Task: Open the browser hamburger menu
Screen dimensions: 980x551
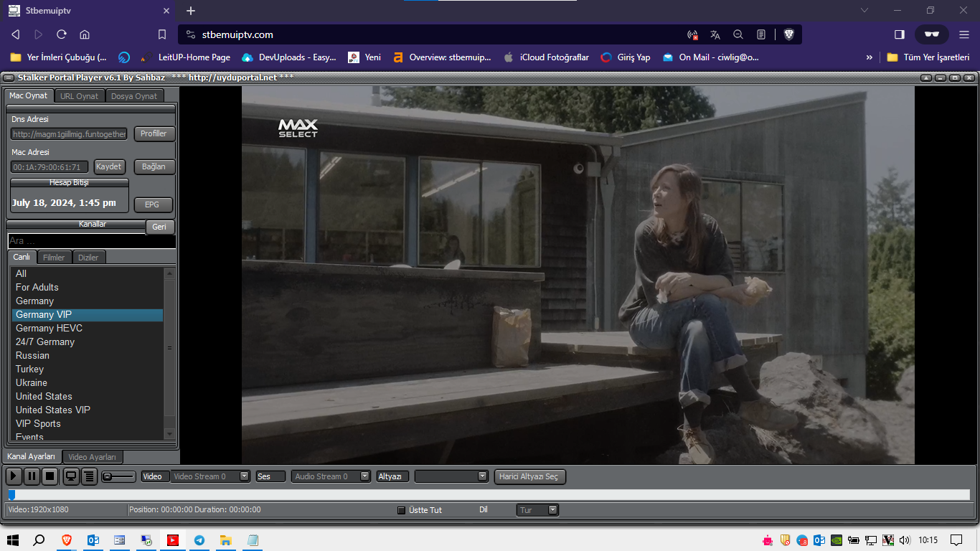Action: pyautogui.click(x=963, y=34)
